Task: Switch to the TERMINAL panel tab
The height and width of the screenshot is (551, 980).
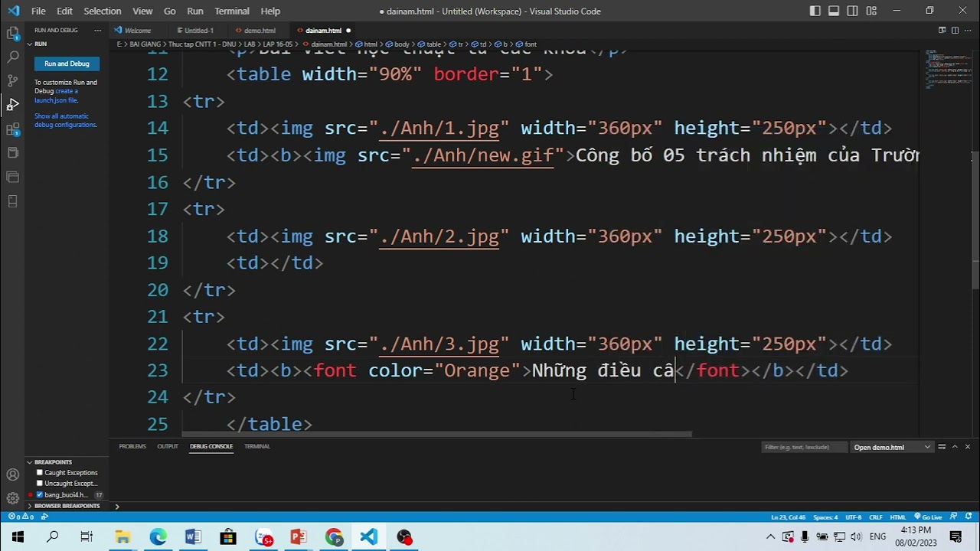Action: tap(257, 446)
